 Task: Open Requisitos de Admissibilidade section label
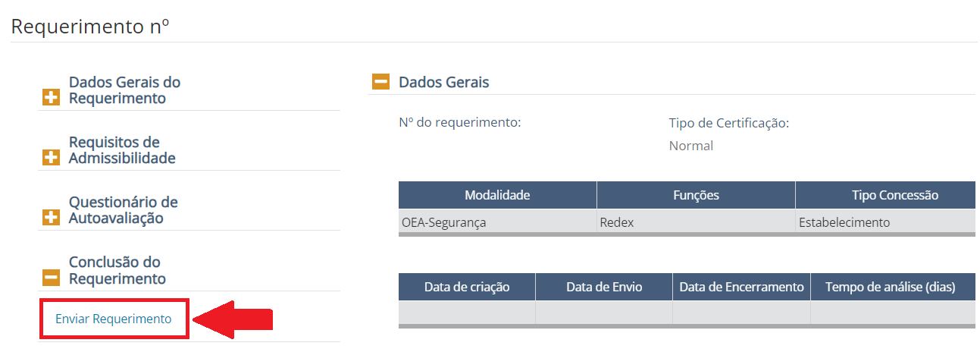(x=122, y=149)
